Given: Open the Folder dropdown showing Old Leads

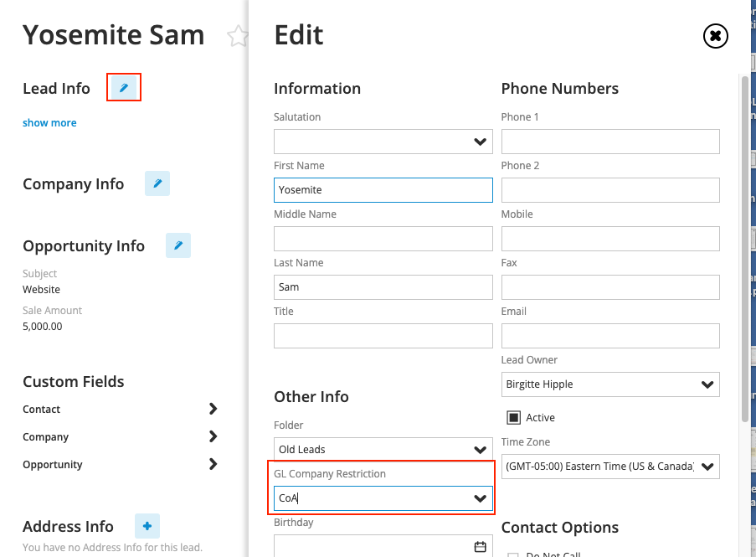Looking at the screenshot, I should 383,449.
